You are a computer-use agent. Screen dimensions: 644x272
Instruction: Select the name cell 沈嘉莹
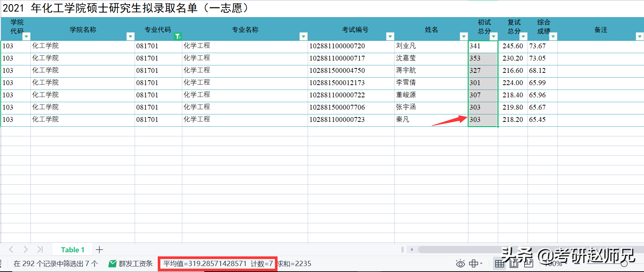click(431, 58)
